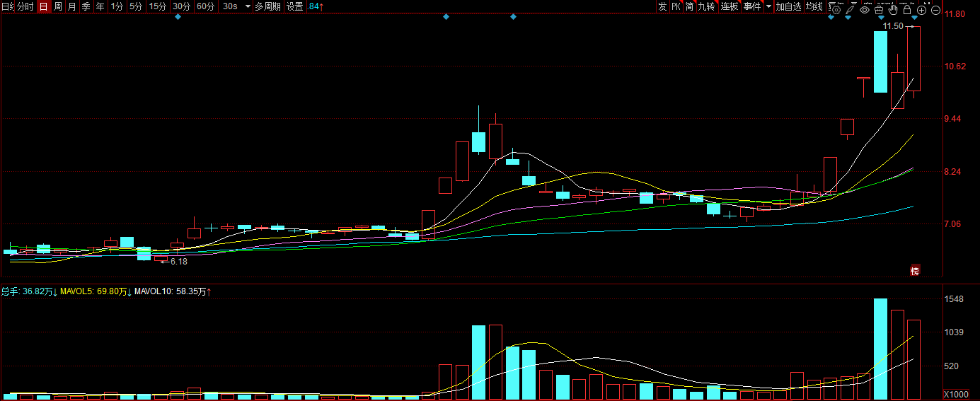Click the leftmost blue diamond event marker
980x401 pixels.
(178, 16)
